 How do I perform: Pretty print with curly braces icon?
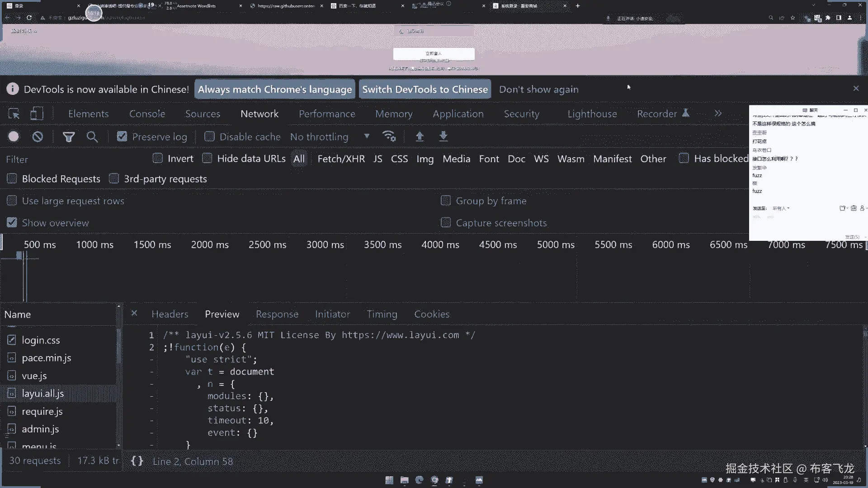pos(137,461)
